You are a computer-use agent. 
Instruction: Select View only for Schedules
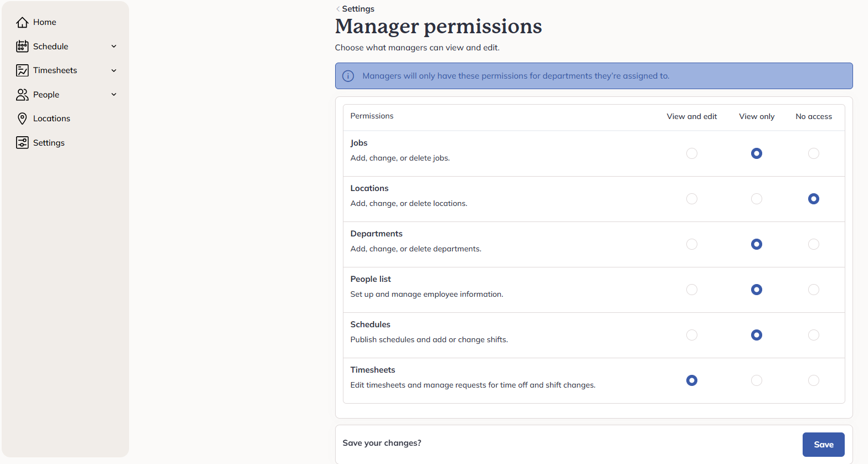[757, 335]
